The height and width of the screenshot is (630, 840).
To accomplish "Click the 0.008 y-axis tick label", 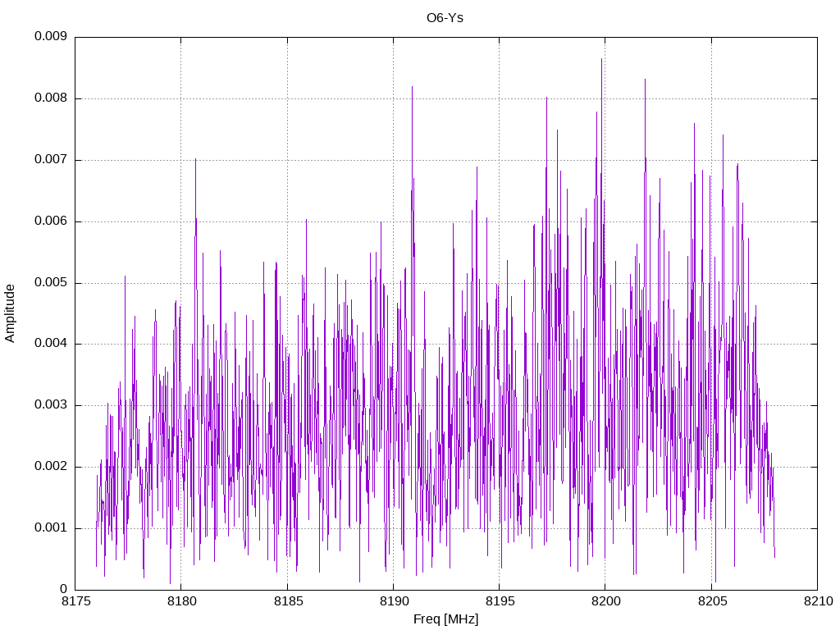I will coord(51,98).
